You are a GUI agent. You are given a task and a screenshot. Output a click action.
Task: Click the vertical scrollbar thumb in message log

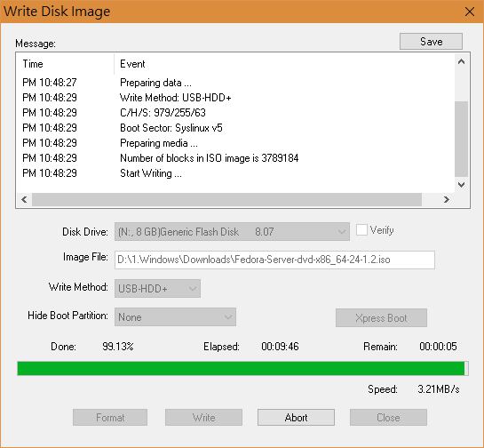(462, 139)
